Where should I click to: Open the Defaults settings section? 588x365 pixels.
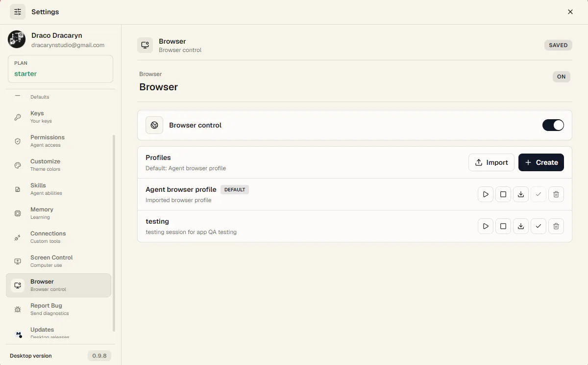[58, 97]
